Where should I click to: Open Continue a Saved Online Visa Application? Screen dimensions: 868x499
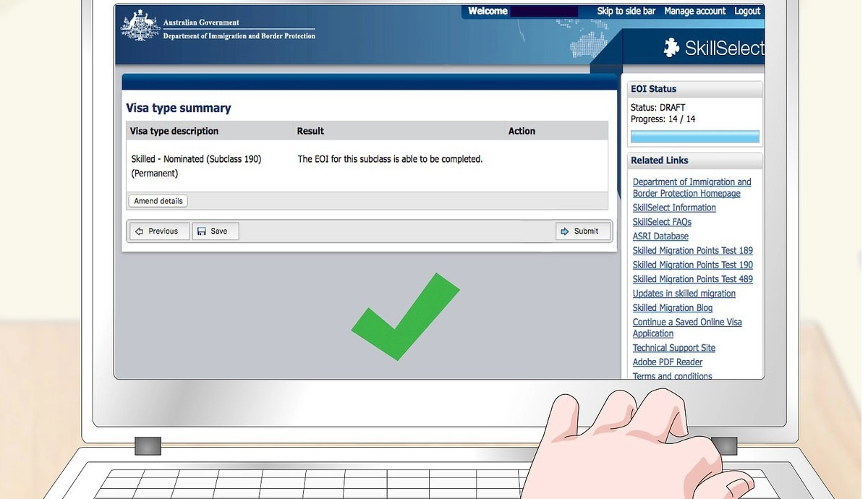[x=686, y=328]
